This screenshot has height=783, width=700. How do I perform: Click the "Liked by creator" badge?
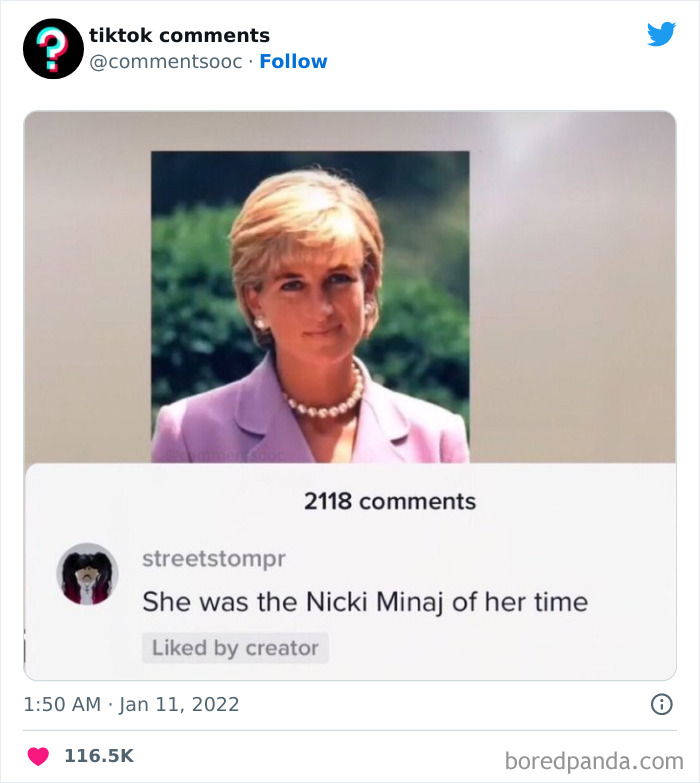[x=235, y=647]
